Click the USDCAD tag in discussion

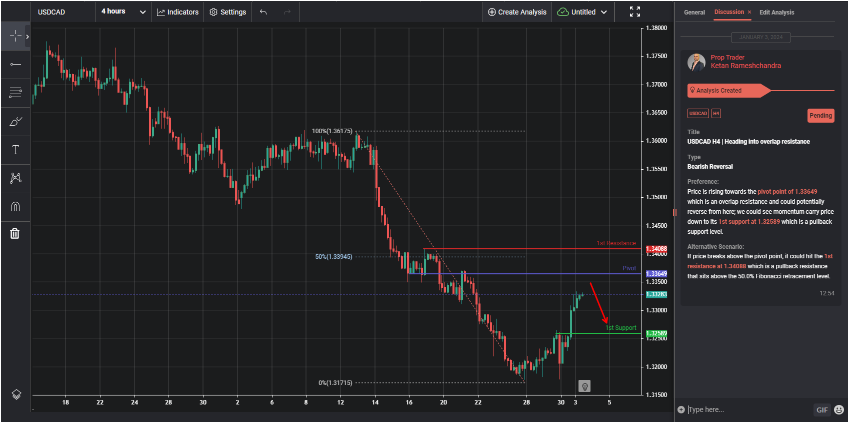(698, 114)
